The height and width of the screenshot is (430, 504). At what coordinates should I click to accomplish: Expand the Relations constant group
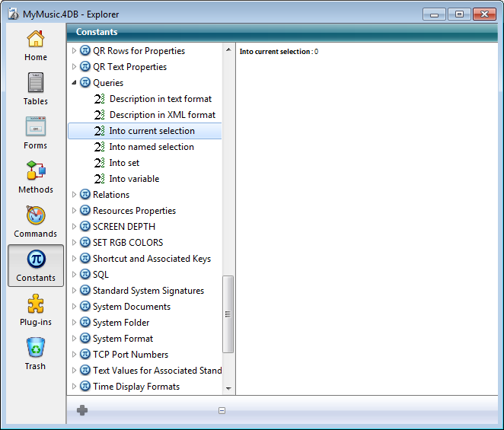(x=74, y=195)
